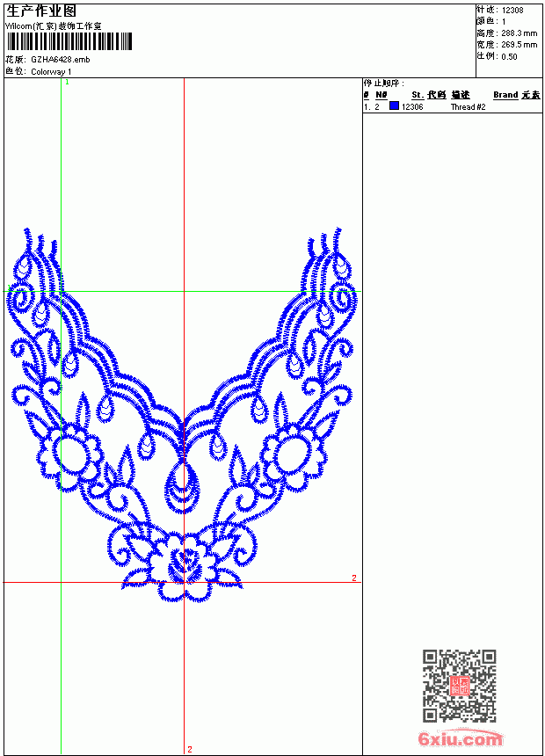Image resolution: width=545 pixels, height=756 pixels.
Task: Click the file name GZHA6428.emb
Action: tap(61, 60)
